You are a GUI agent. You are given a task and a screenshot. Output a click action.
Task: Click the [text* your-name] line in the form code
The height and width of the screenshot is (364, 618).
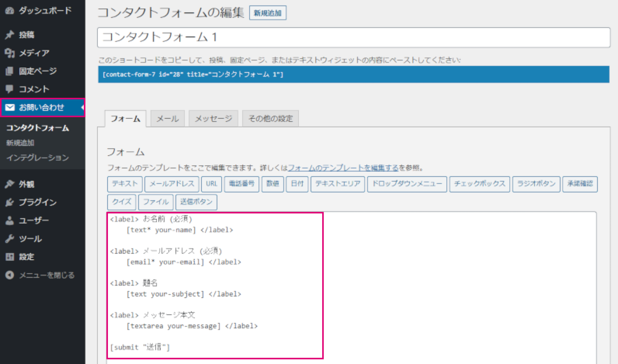[179, 230]
